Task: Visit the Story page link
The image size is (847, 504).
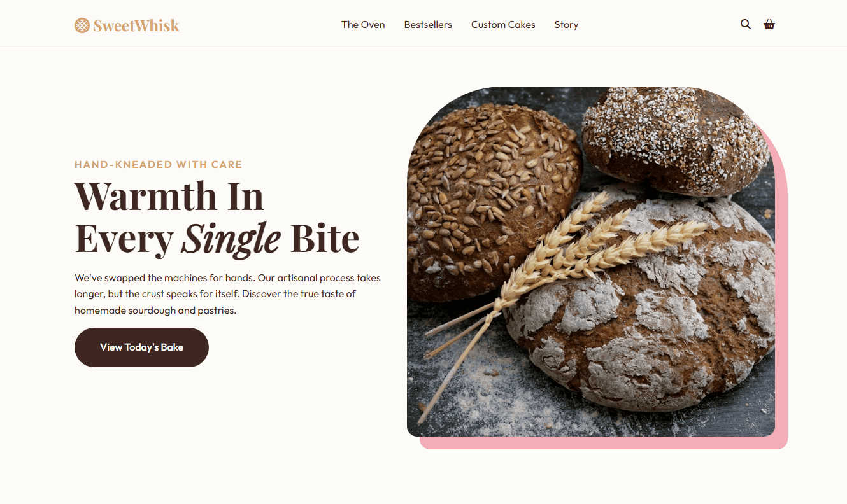Action: pos(566,25)
